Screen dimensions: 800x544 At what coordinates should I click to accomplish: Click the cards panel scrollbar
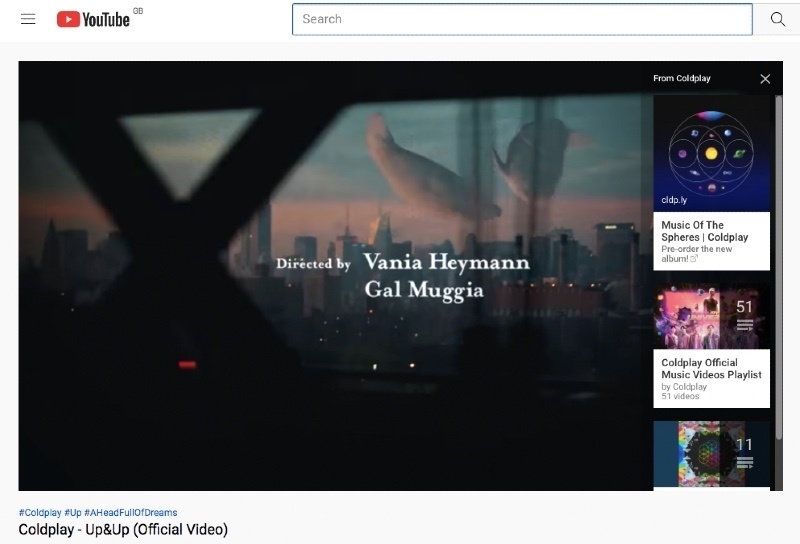[x=779, y=266]
